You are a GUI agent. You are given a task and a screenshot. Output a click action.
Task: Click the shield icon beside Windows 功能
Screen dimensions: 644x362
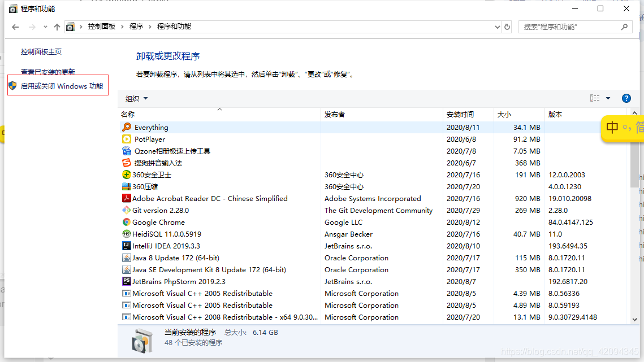point(13,86)
